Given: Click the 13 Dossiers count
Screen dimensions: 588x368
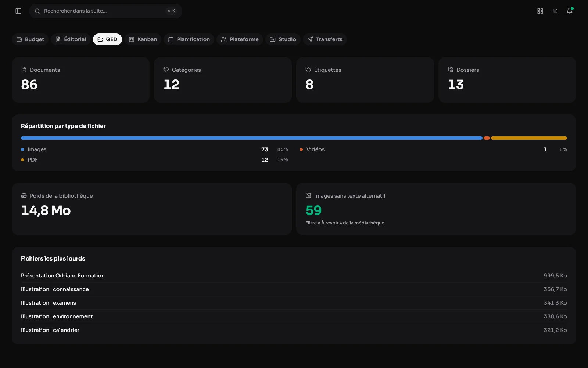Looking at the screenshot, I should pyautogui.click(x=456, y=85).
